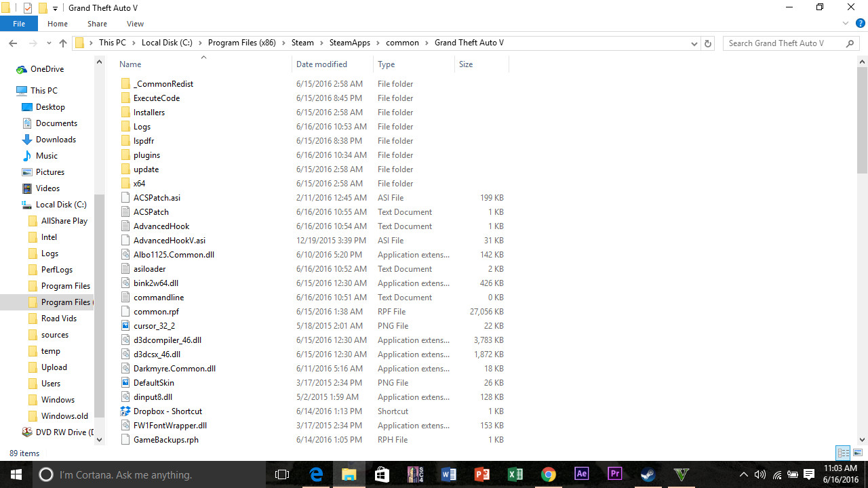Open Task View from the taskbar
The height and width of the screenshot is (488, 868).
(282, 474)
